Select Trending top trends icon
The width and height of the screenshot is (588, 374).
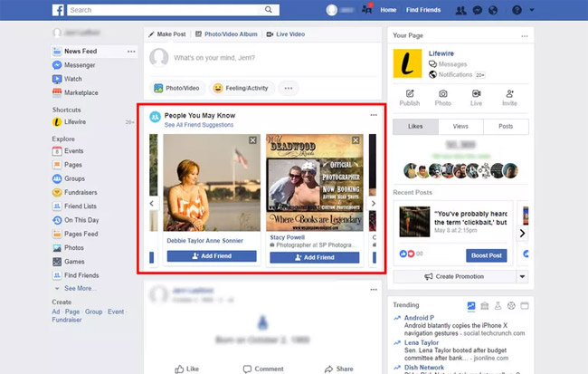coord(471,306)
